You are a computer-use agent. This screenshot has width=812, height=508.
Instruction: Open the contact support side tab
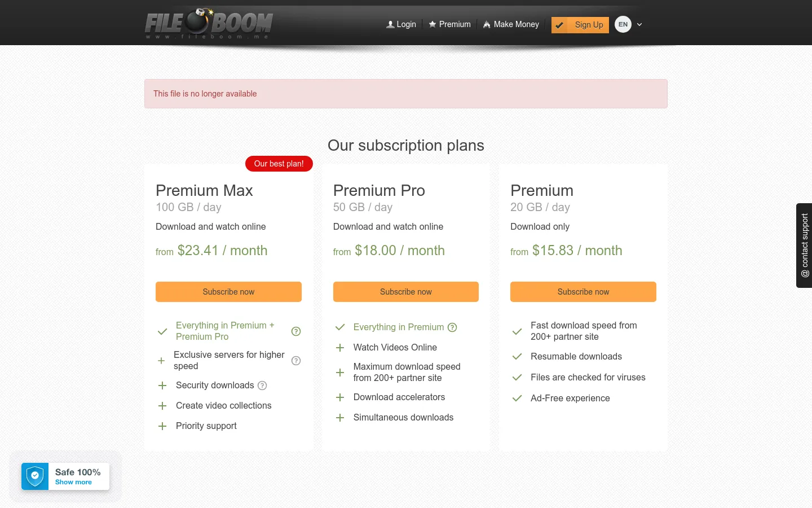pyautogui.click(x=804, y=246)
